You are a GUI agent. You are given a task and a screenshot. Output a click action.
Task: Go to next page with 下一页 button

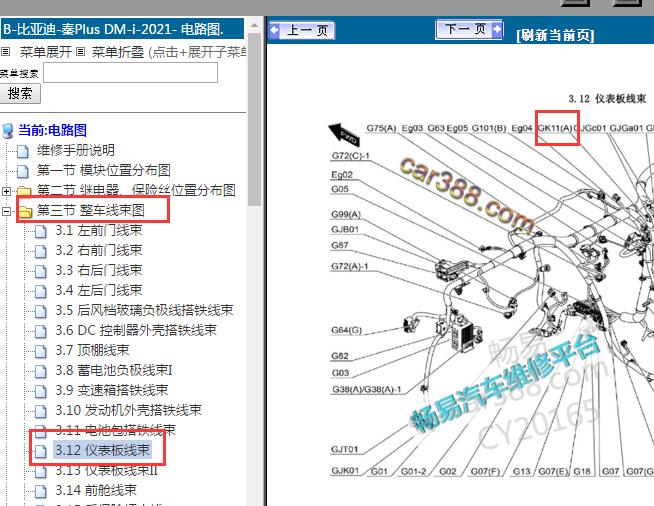click(469, 30)
